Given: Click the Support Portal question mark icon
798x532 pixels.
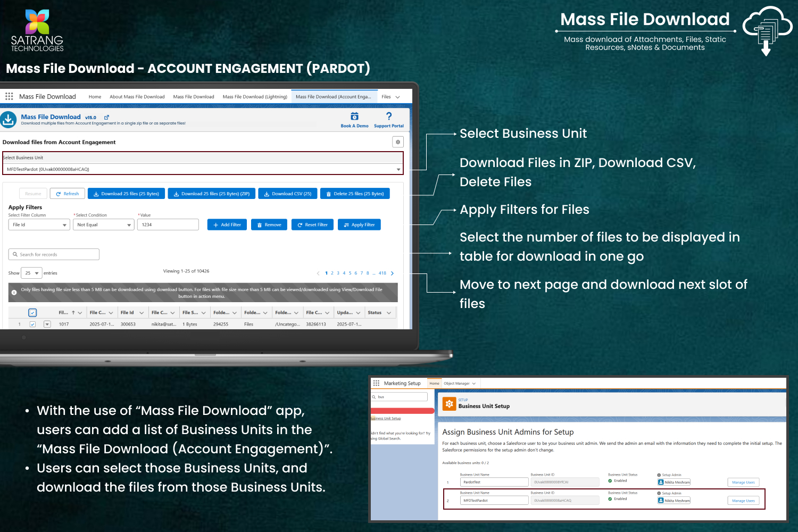Looking at the screenshot, I should [x=389, y=116].
